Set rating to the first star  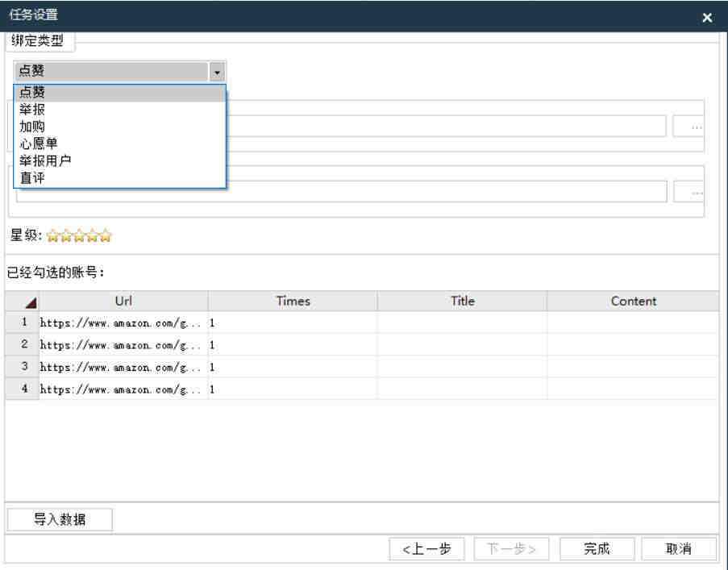click(53, 235)
